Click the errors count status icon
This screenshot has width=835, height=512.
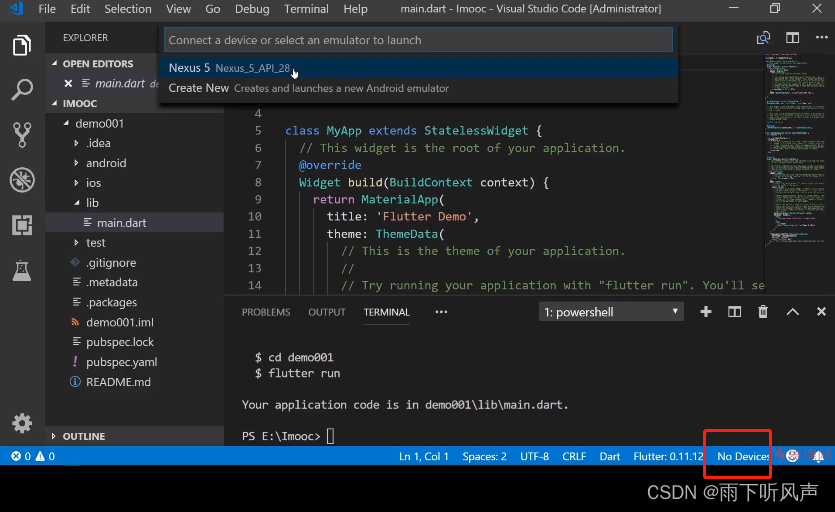[x=21, y=456]
